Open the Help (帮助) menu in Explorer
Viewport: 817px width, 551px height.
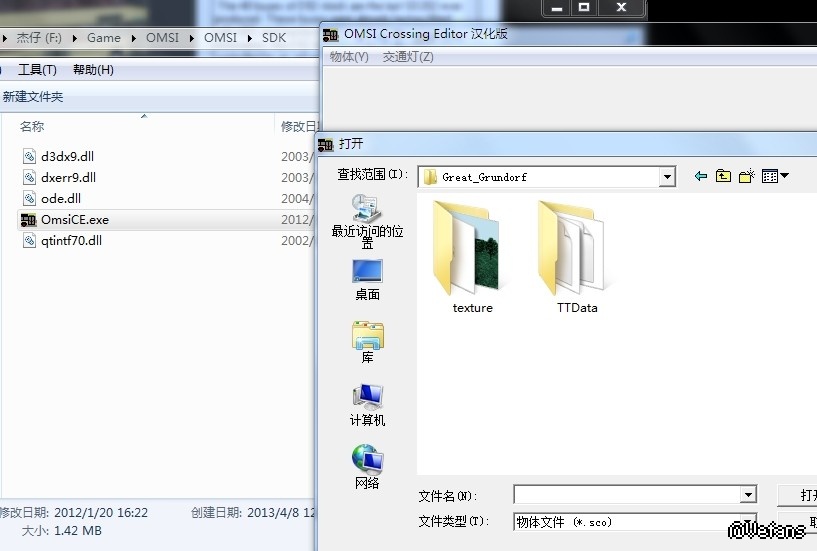pos(93,70)
